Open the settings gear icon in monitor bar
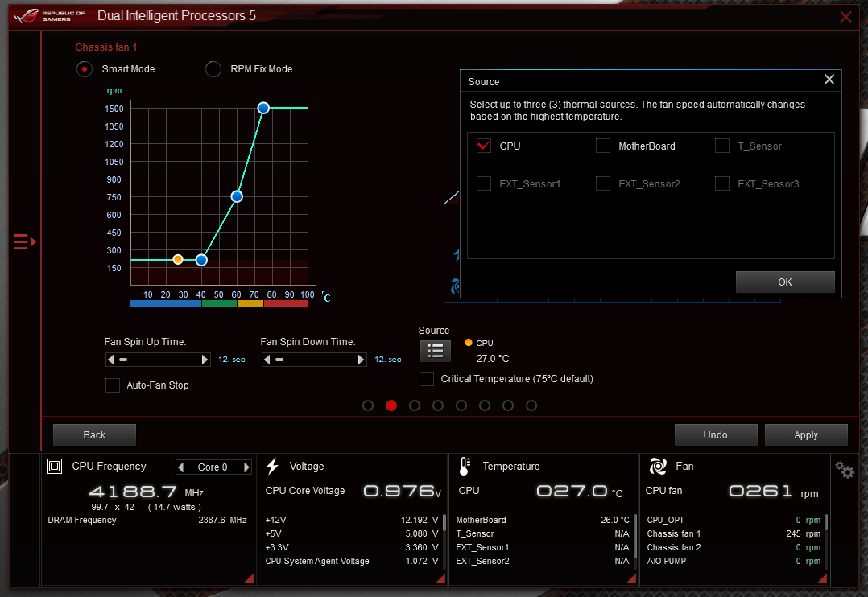The height and width of the screenshot is (597, 868). click(x=844, y=471)
